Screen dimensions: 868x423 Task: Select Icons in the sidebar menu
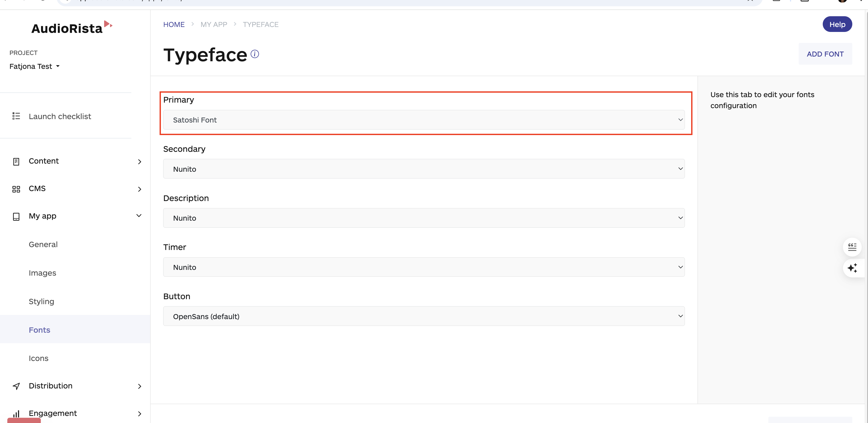[38, 358]
